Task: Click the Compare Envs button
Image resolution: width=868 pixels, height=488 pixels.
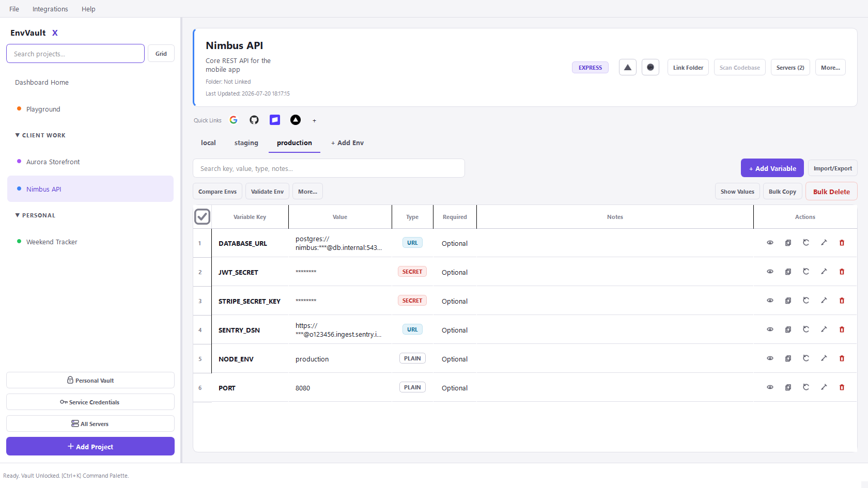Action: click(x=218, y=192)
